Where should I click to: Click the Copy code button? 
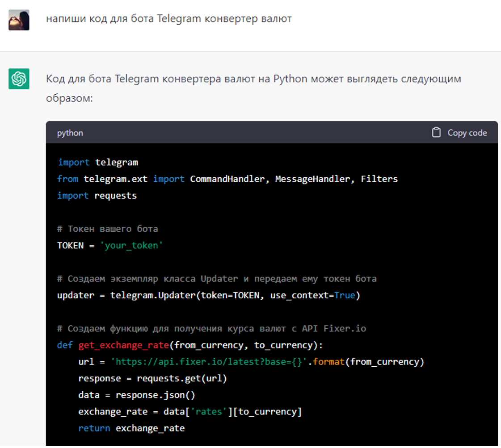(459, 133)
